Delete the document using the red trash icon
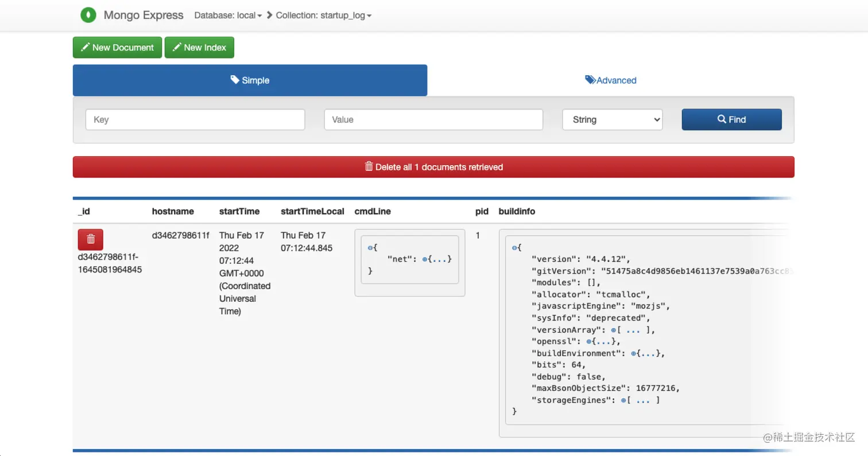868x456 pixels. (x=91, y=239)
